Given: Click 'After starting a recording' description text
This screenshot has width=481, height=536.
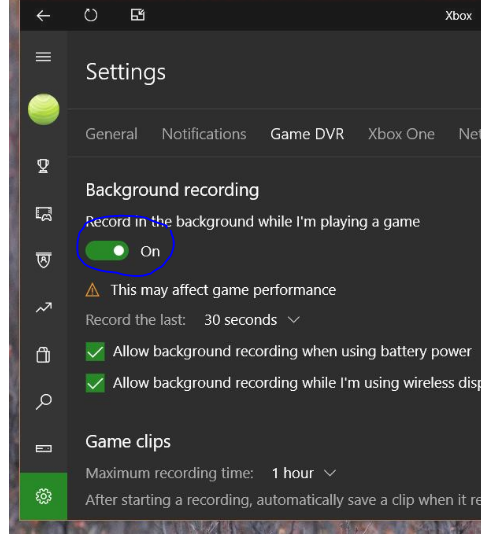Looking at the screenshot, I should (283, 500).
